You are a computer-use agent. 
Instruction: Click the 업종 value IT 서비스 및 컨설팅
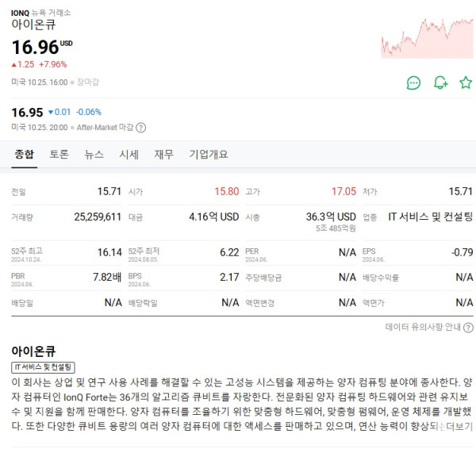(x=431, y=217)
